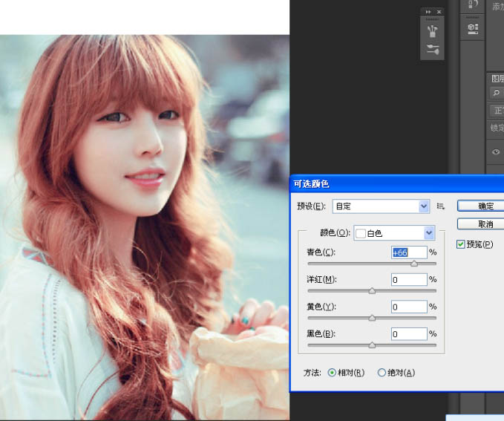
Task: Select the 相对 relative method radio button
Action: click(x=332, y=373)
